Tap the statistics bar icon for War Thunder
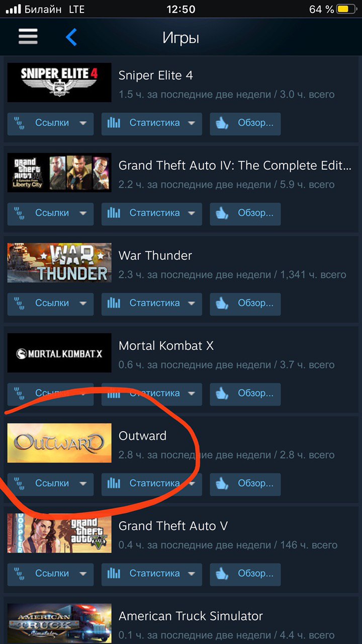 click(114, 303)
